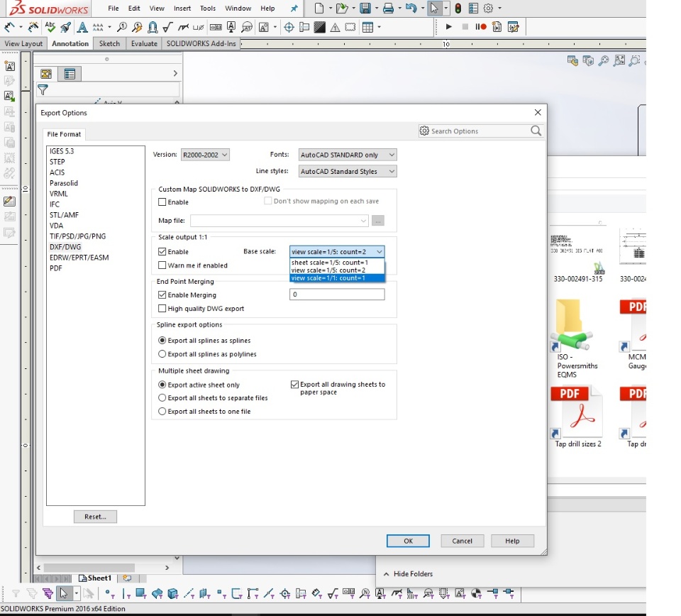Screen dimensions: 681x616
Task: Select the Note annotation tool
Action: (82, 28)
